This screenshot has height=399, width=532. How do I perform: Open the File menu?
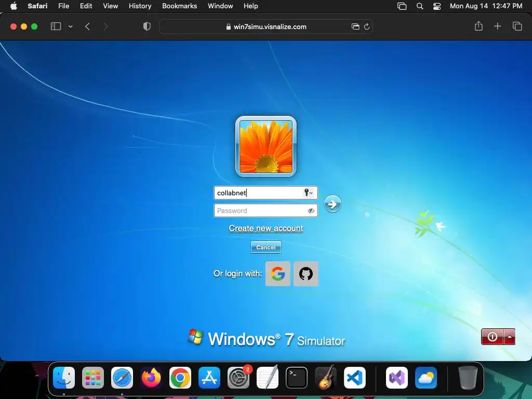click(x=63, y=6)
